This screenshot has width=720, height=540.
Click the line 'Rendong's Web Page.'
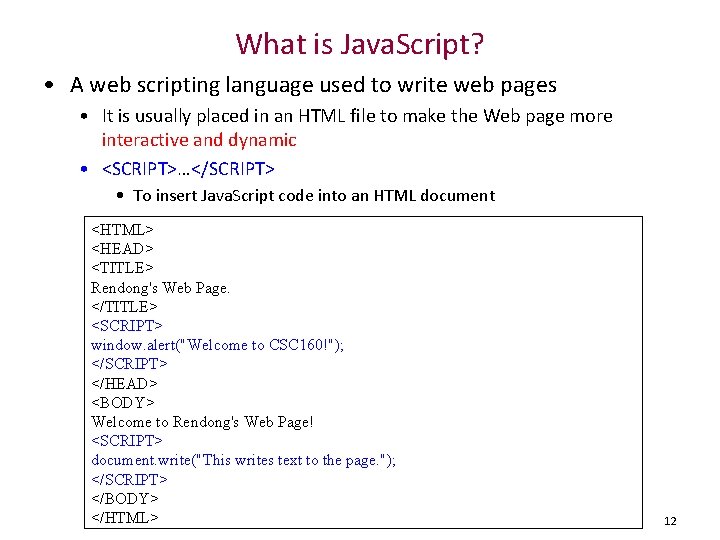160,288
